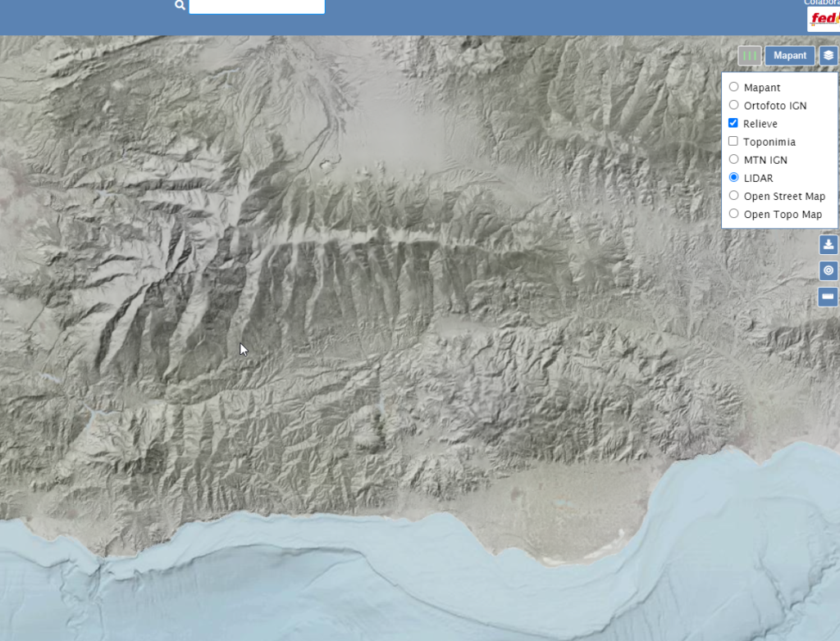This screenshot has height=641, width=840.
Task: Collapse the base layer selection panel
Action: coord(828,55)
